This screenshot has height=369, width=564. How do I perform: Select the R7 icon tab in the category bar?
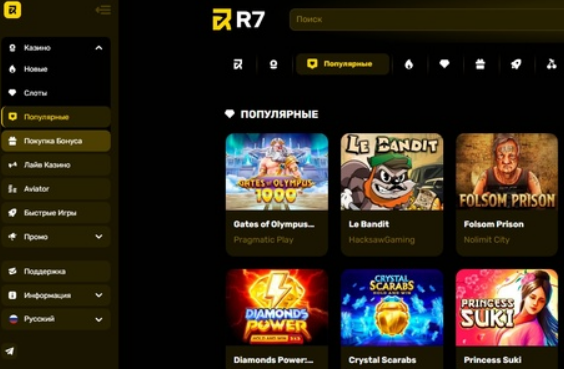point(238,64)
